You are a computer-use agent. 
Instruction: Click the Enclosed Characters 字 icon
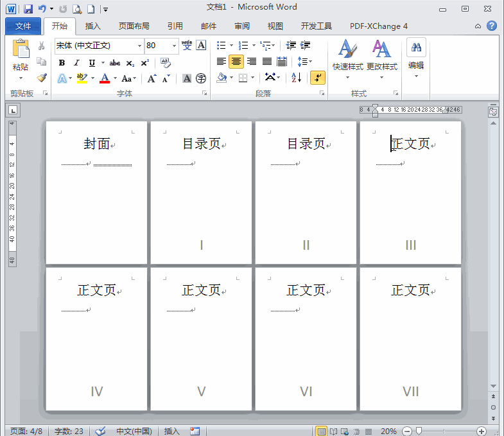201,78
